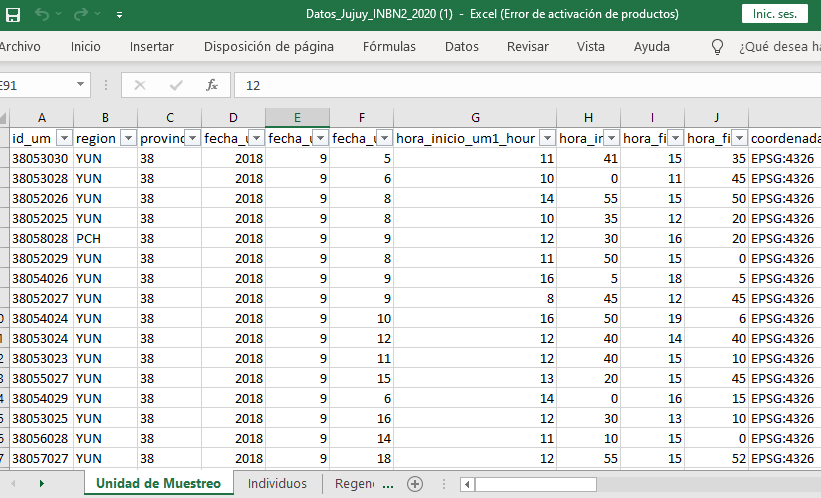
Task: Open the Customize Quick Access Toolbar dropdown
Action: pos(119,16)
